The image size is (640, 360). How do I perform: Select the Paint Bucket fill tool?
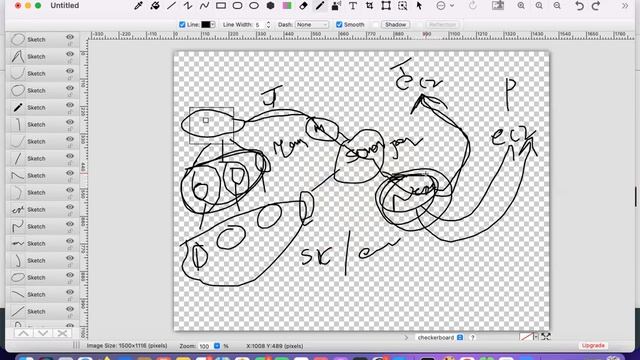tap(155, 6)
